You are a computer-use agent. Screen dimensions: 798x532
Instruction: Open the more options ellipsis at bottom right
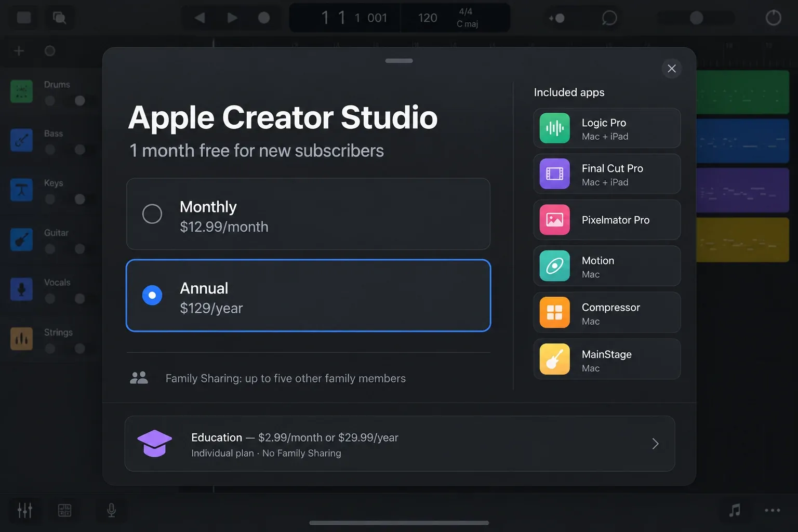point(772,510)
